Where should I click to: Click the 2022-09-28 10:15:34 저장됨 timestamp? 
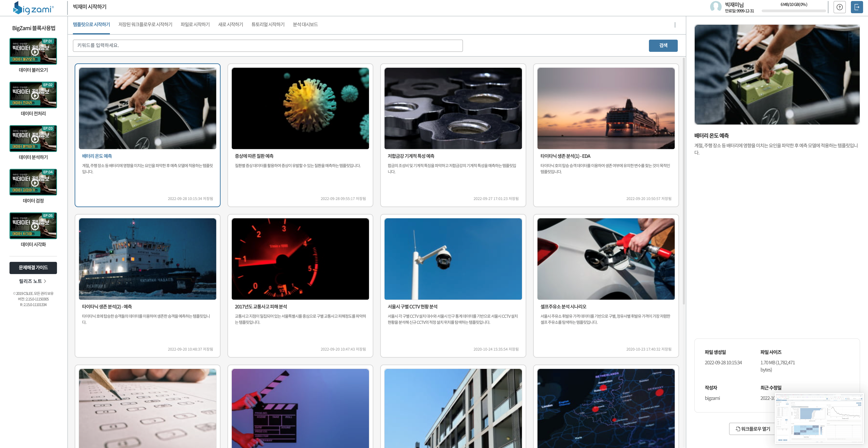click(190, 199)
